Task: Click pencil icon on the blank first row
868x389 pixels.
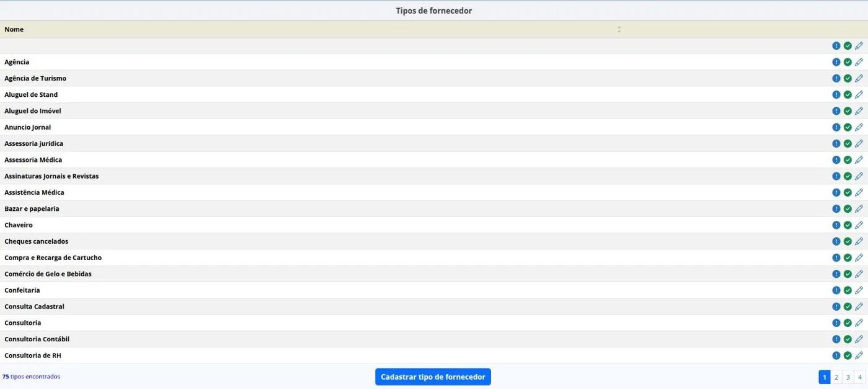Action: tap(859, 46)
